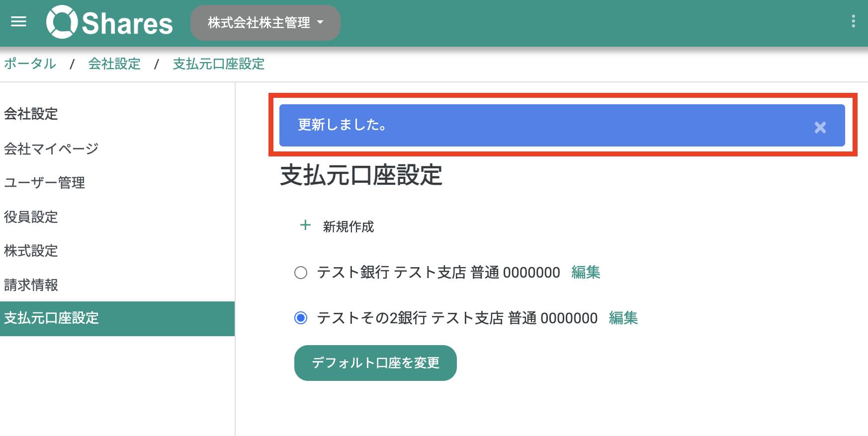Edit the テストその2銀行 account entry
The image size is (868, 436).
point(623,318)
